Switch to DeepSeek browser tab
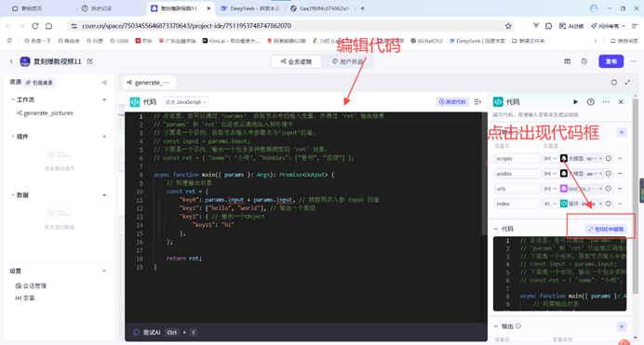The width and height of the screenshot is (644, 345). coord(250,8)
